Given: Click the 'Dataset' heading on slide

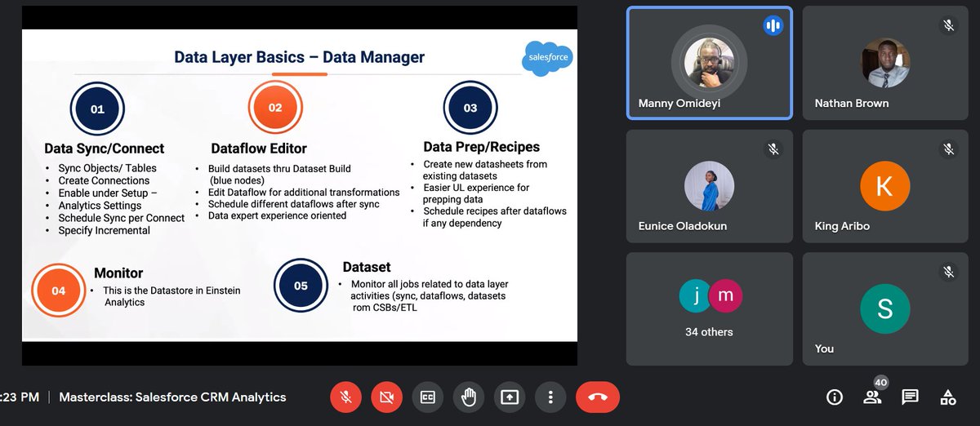Looking at the screenshot, I should 367,267.
